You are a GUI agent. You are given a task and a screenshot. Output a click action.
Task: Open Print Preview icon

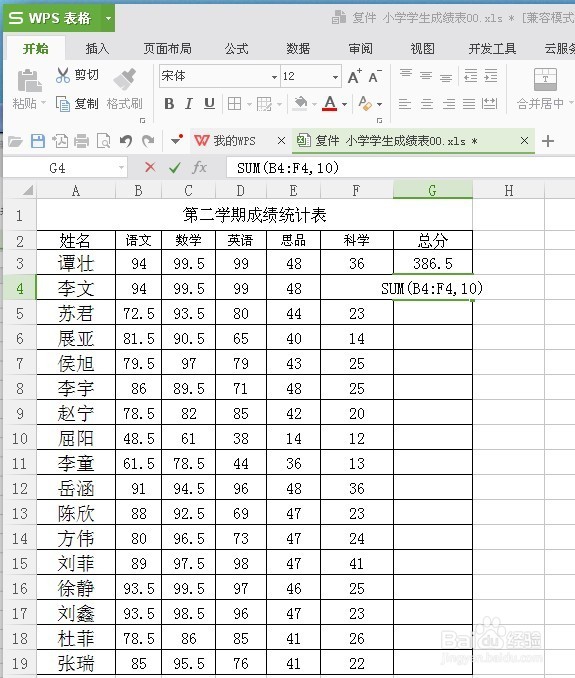pos(103,141)
